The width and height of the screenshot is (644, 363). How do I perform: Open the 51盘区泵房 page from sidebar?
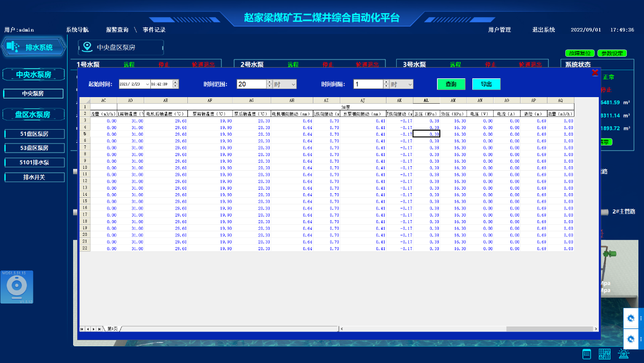tap(35, 134)
